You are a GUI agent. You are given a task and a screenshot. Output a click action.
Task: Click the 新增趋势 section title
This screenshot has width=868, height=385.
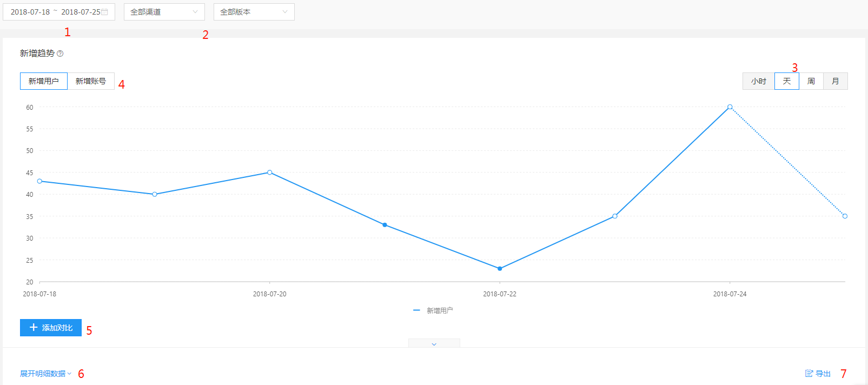pos(37,54)
